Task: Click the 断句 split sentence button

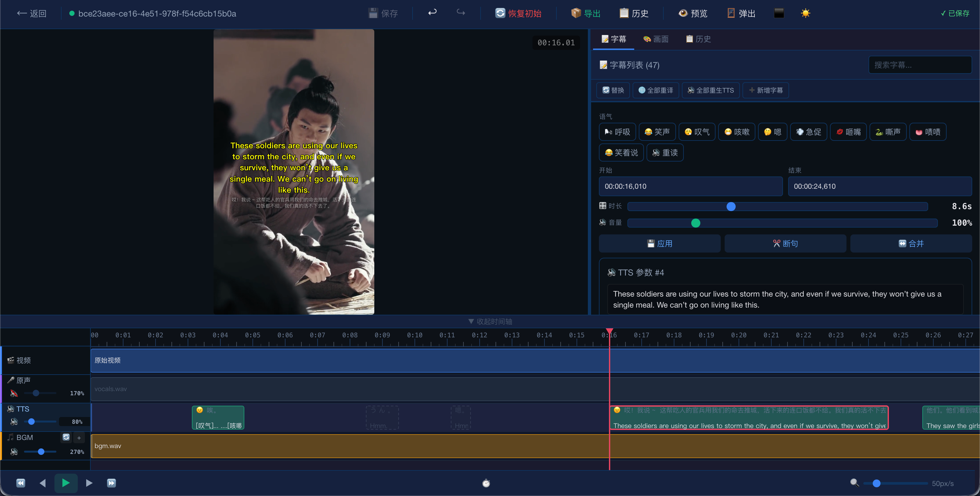Action: [785, 243]
